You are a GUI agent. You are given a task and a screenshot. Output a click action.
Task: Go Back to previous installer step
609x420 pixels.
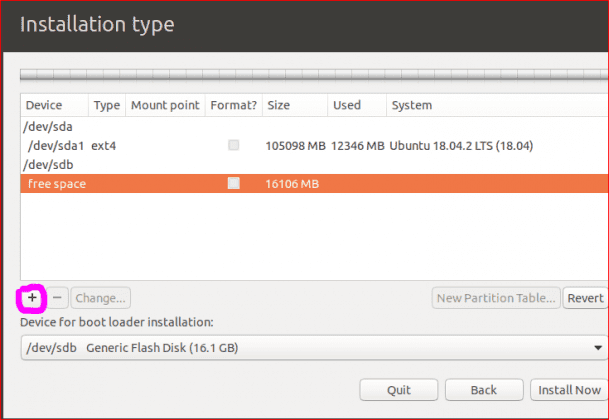pos(484,390)
